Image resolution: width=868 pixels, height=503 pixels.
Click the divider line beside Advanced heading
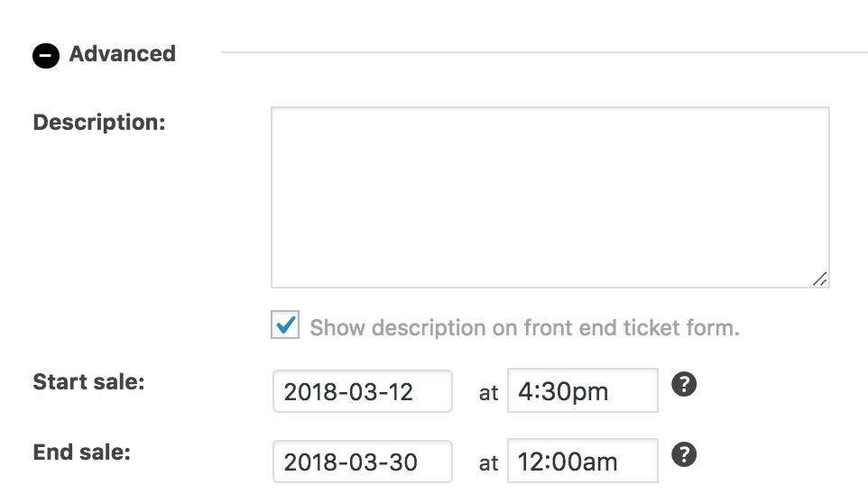[x=541, y=53]
